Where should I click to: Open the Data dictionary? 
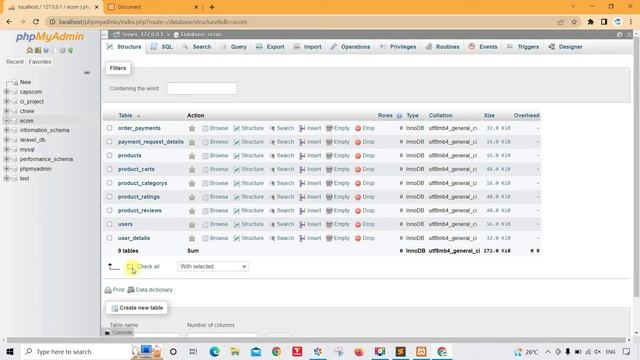pos(150,290)
